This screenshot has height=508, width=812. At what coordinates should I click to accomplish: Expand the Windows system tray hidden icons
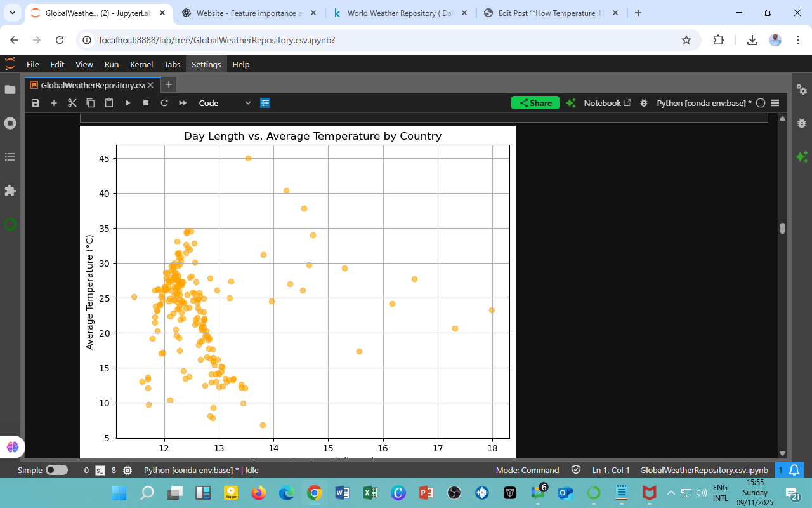671,493
